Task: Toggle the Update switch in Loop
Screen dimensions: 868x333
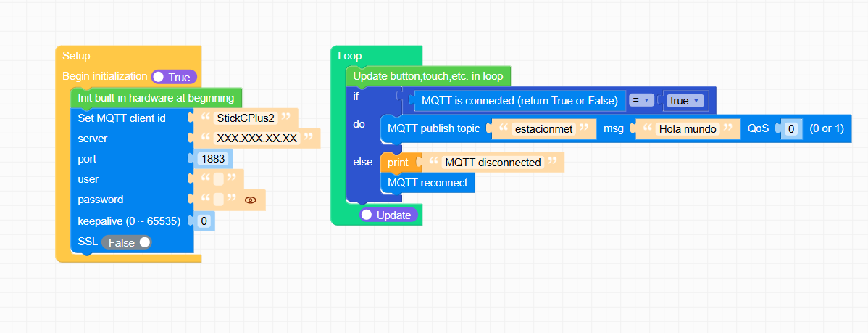Action: click(388, 215)
